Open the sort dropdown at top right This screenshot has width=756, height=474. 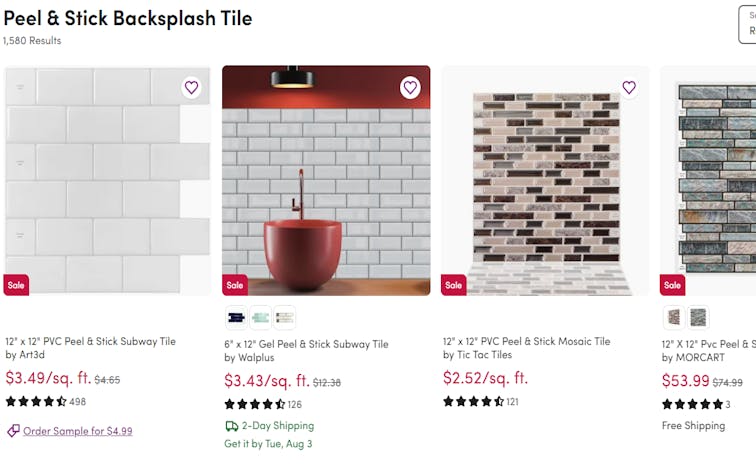pyautogui.click(x=748, y=24)
